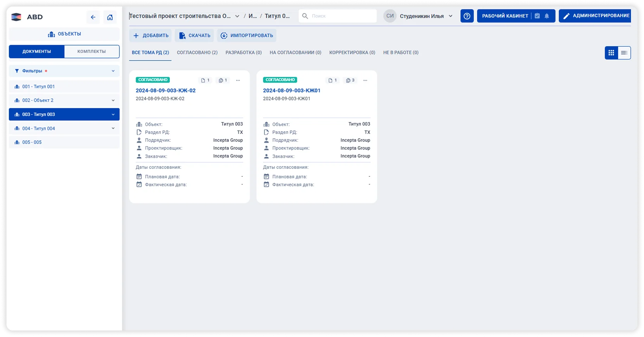Image resolution: width=644 pixels, height=337 pixels.
Task: Open notifications bell icon
Action: pos(547,16)
